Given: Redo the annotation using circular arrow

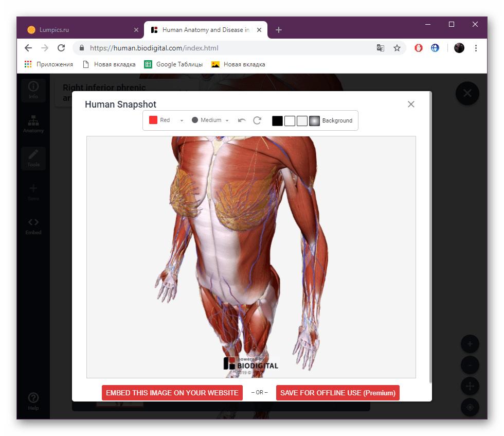Looking at the screenshot, I should coord(257,120).
